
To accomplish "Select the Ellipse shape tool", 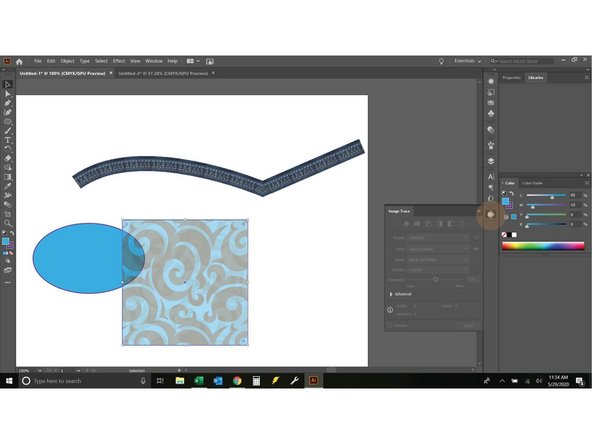I will (8, 121).
